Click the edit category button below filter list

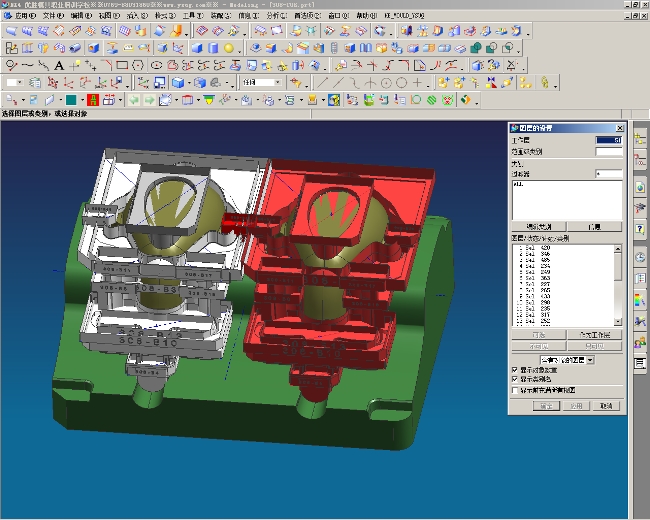539,227
